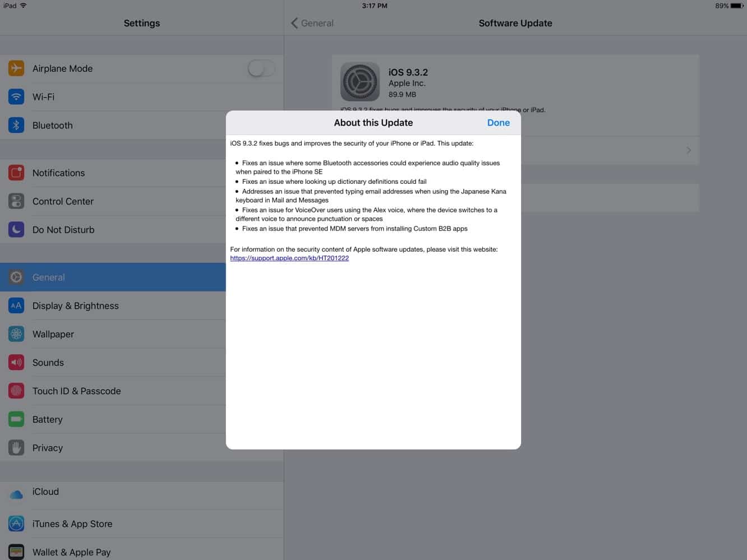Open Notifications icon in sidebar
This screenshot has width=747, height=560.
pos(16,173)
